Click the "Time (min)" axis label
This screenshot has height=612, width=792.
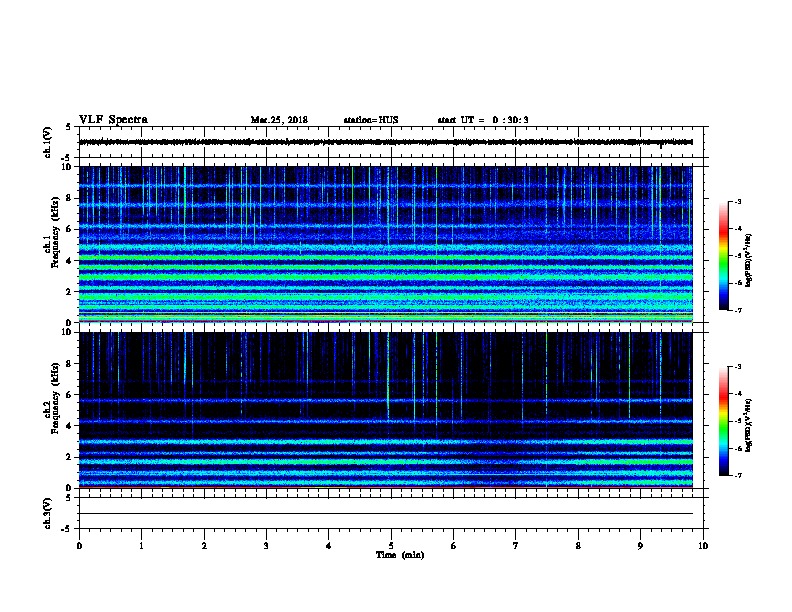tap(400, 555)
